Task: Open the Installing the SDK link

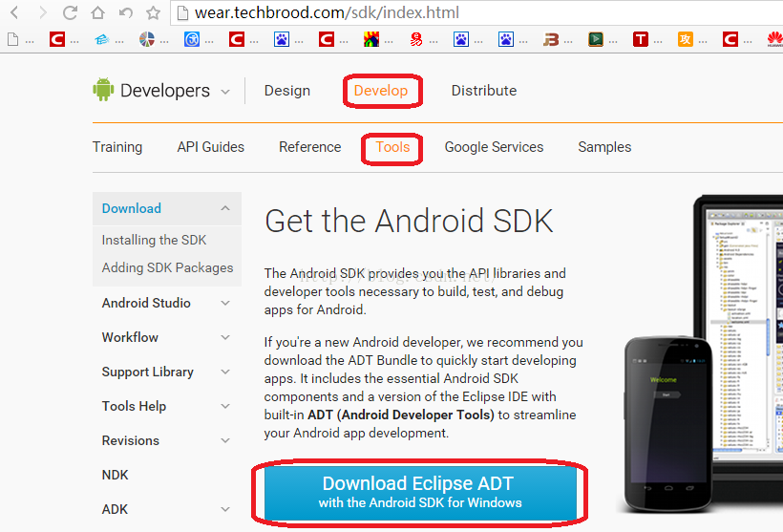Action: pos(155,241)
